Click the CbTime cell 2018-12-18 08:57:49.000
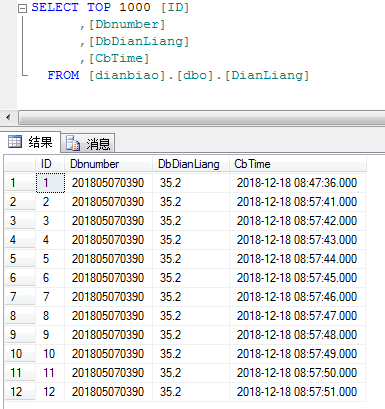385x409 pixels. coord(298,354)
